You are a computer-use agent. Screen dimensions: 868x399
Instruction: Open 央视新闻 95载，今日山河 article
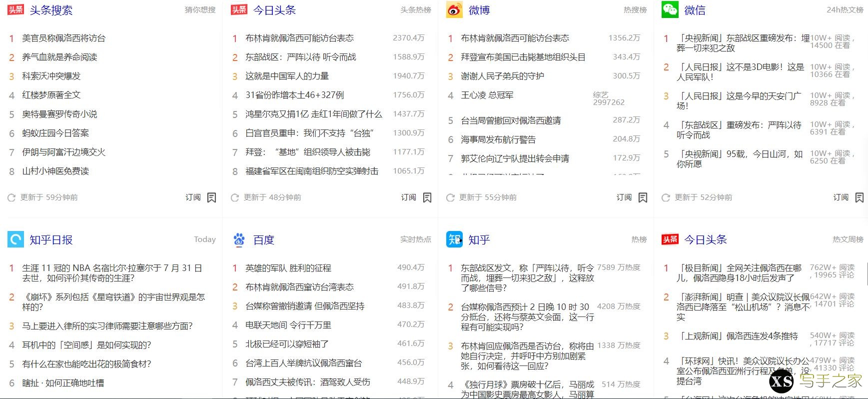click(740, 159)
